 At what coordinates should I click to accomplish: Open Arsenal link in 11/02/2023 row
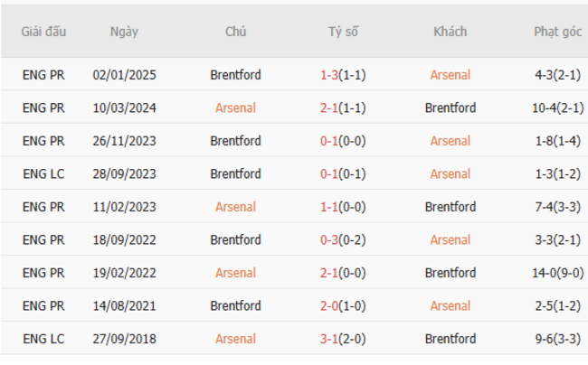click(x=235, y=207)
